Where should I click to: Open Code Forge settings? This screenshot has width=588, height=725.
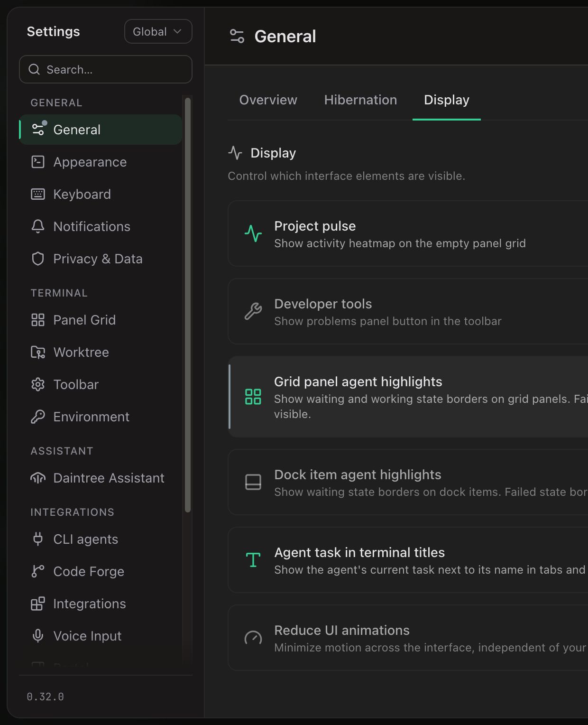(x=101, y=571)
